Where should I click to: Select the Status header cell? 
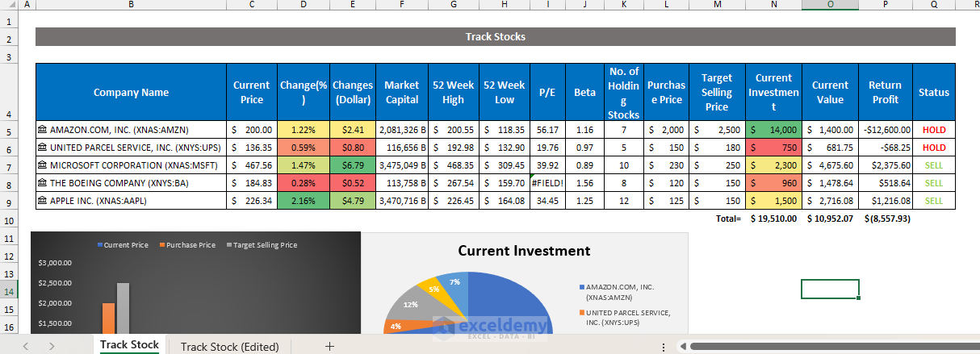click(934, 92)
